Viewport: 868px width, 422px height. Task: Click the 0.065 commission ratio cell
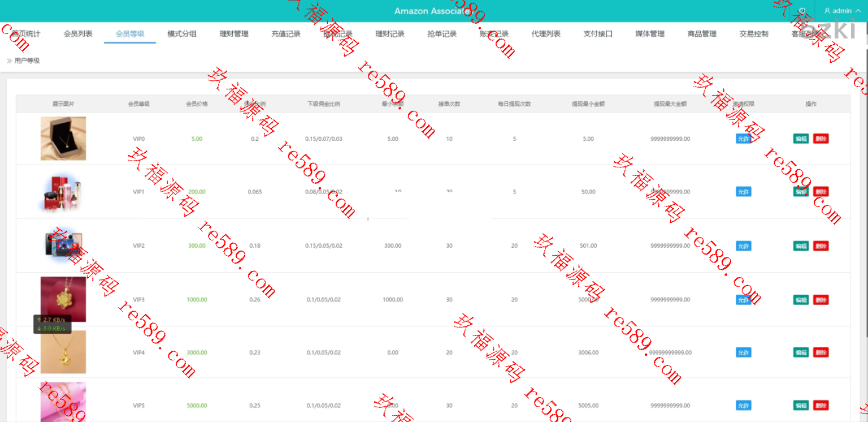click(x=255, y=192)
